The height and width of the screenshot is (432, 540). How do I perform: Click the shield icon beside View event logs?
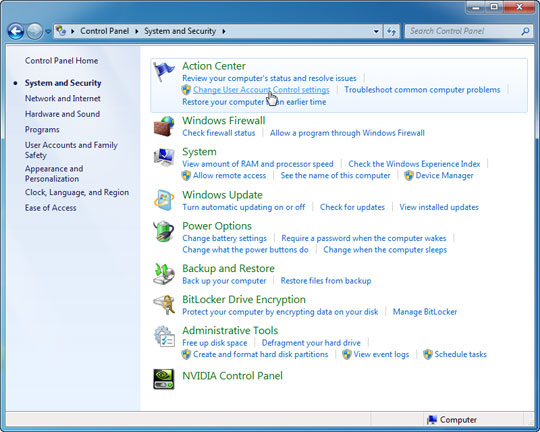tap(347, 354)
